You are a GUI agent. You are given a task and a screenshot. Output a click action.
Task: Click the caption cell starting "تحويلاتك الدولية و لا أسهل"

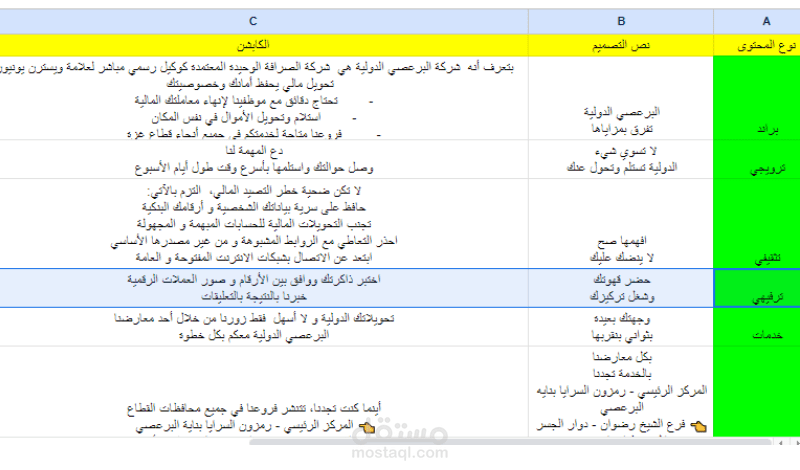[264, 327]
